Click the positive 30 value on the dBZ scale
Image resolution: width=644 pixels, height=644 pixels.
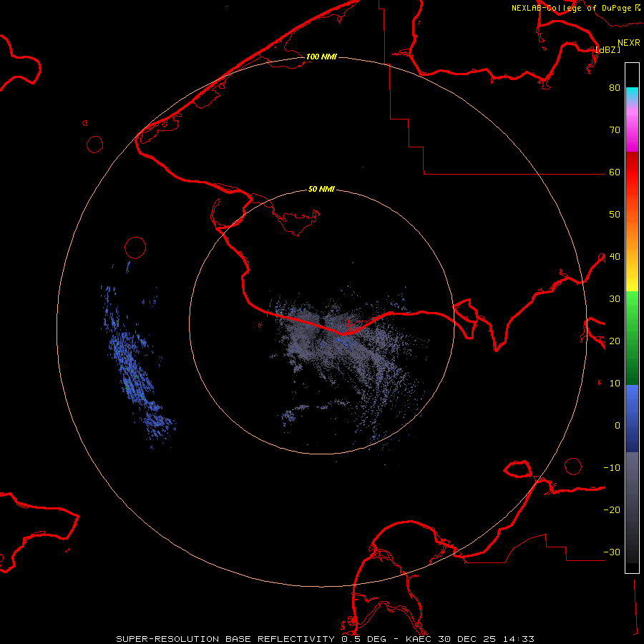tap(615, 299)
